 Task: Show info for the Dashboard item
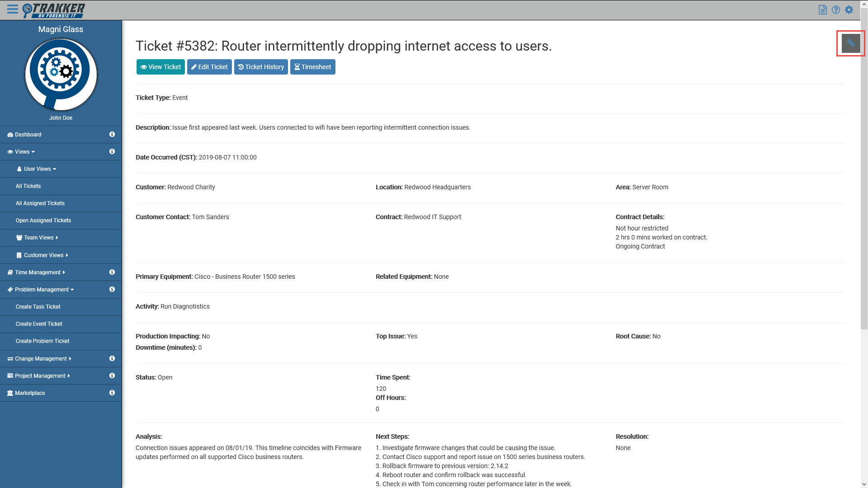pyautogui.click(x=112, y=134)
